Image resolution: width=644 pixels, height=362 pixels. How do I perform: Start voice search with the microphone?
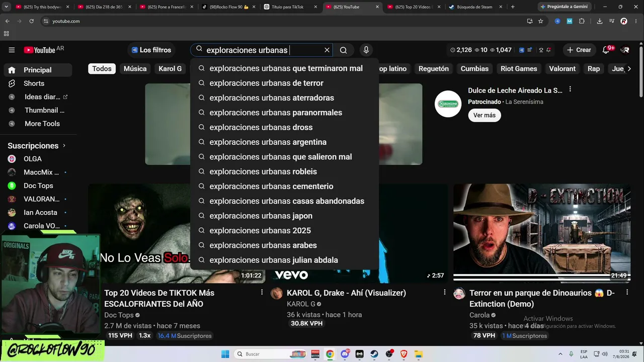366,50
